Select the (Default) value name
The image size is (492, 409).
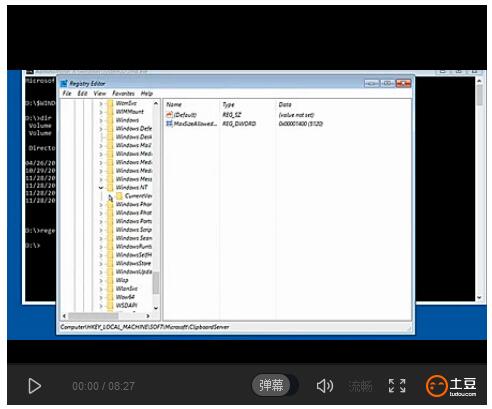(185, 115)
